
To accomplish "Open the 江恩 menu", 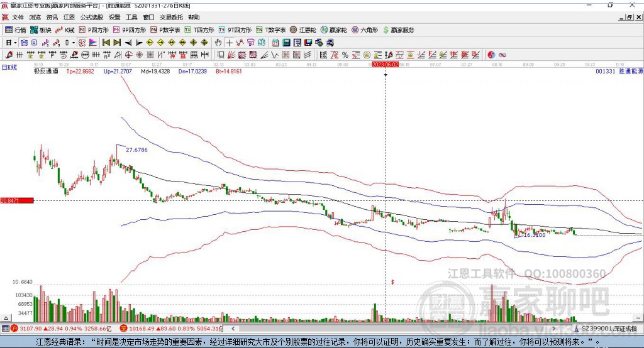I will click(x=69, y=17).
